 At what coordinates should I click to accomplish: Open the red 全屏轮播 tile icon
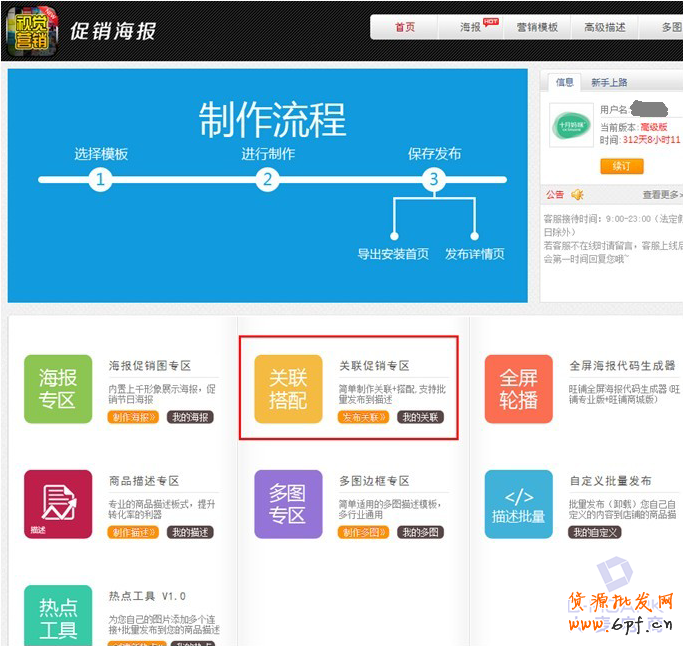click(x=519, y=389)
